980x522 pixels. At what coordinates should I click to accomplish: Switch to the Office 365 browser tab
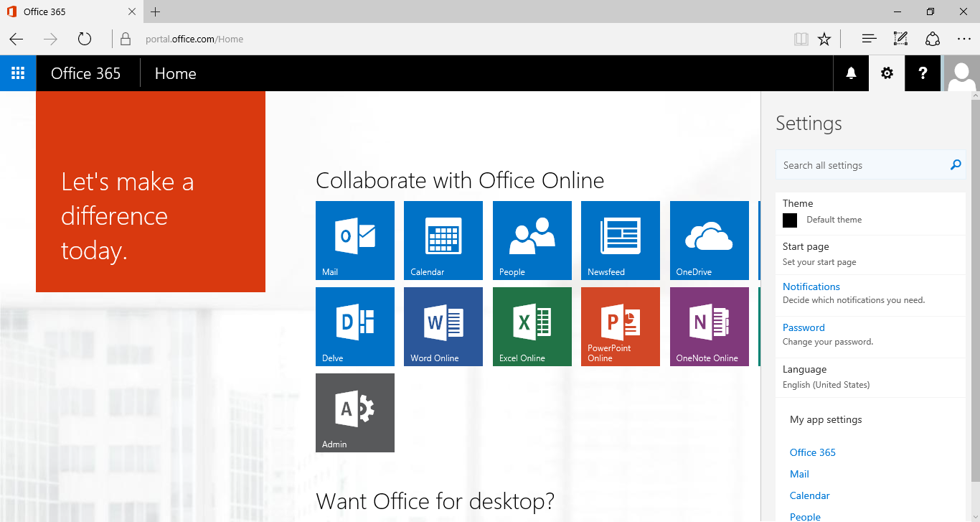pyautogui.click(x=68, y=11)
